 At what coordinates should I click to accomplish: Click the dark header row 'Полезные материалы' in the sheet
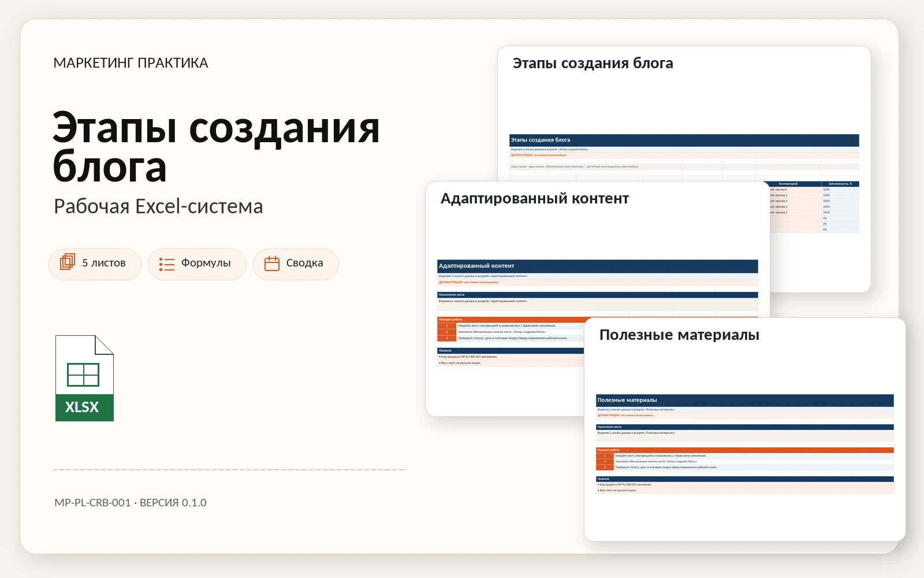pos(744,400)
